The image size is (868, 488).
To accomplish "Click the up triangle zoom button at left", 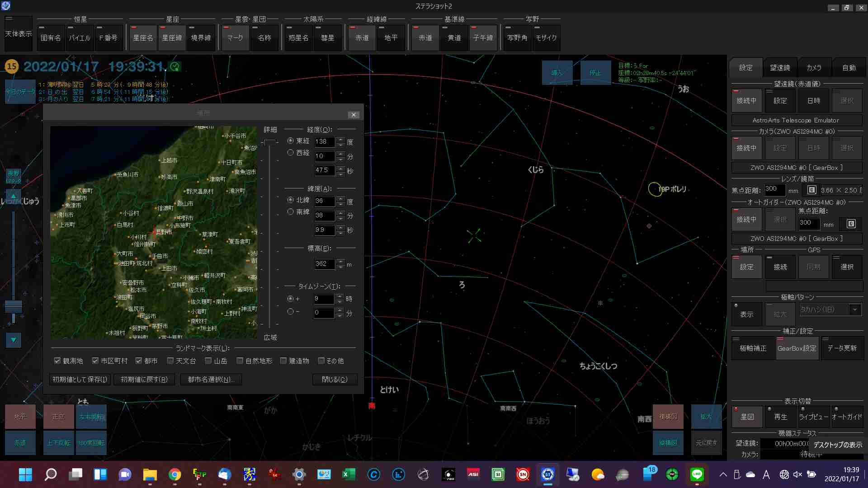I will pos(14,196).
